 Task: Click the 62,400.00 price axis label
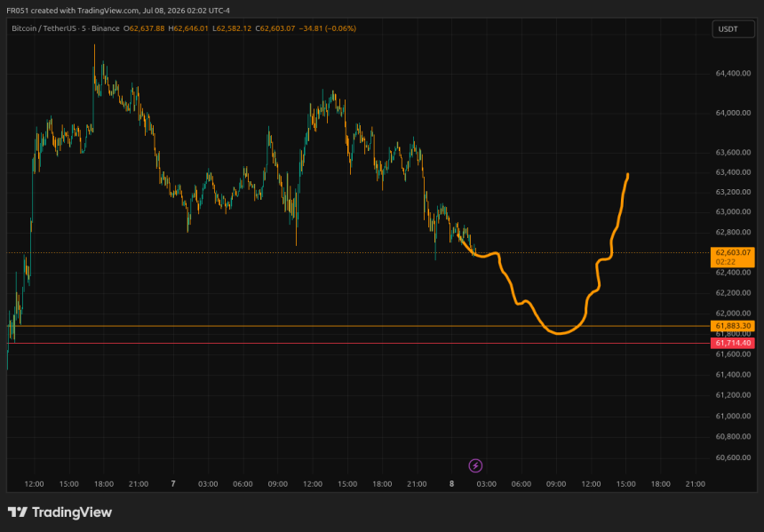[x=733, y=273]
